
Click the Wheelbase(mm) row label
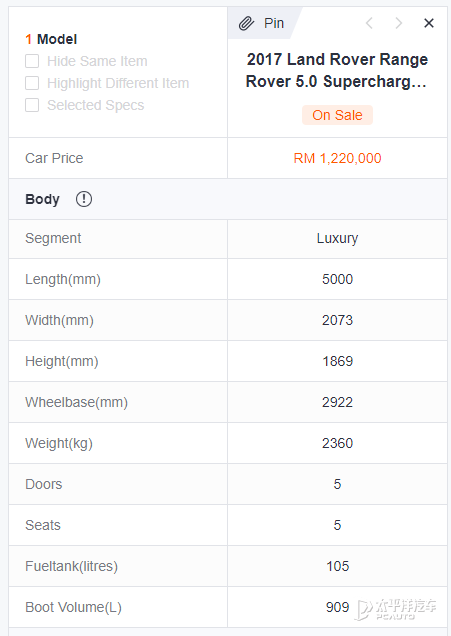point(76,402)
